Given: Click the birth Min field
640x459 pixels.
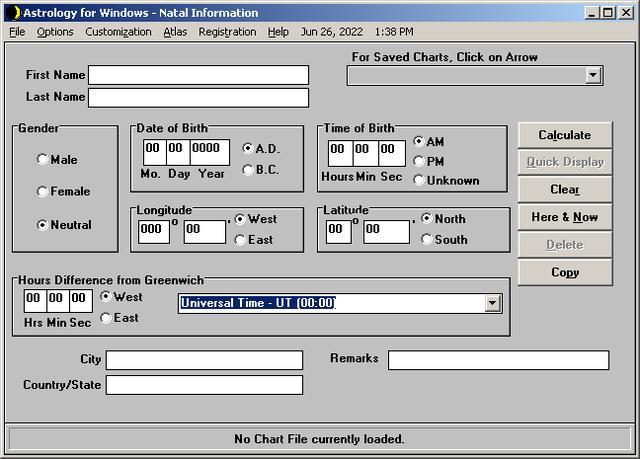Looking at the screenshot, I should pyautogui.click(x=365, y=153).
